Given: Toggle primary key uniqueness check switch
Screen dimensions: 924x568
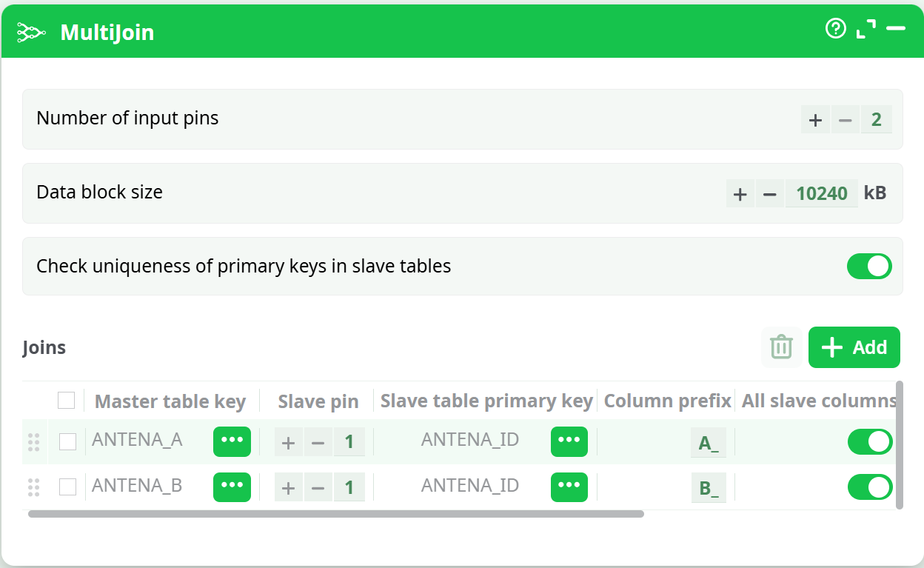Looking at the screenshot, I should [x=869, y=267].
